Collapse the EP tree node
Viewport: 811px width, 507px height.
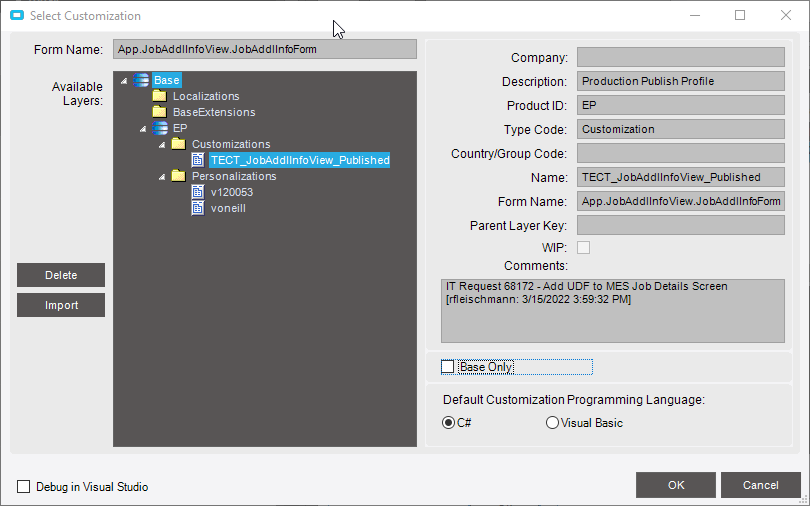[143, 128]
